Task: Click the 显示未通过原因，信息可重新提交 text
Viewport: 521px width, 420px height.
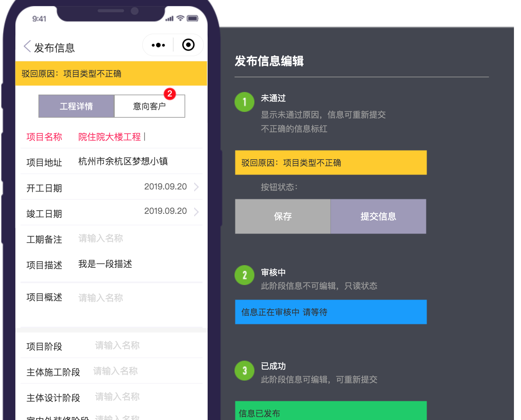Action: pyautogui.click(x=323, y=115)
